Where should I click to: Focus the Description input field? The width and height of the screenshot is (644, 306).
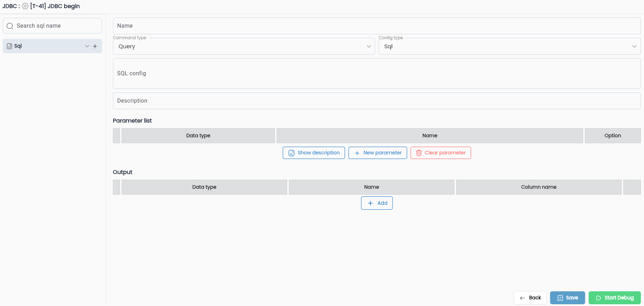377,101
